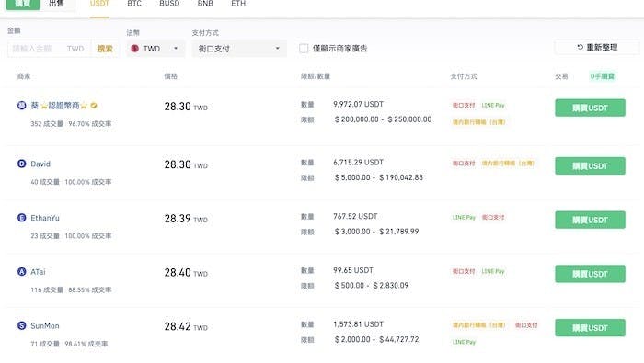
Task: Click the 搜索 search button
Action: click(x=105, y=49)
